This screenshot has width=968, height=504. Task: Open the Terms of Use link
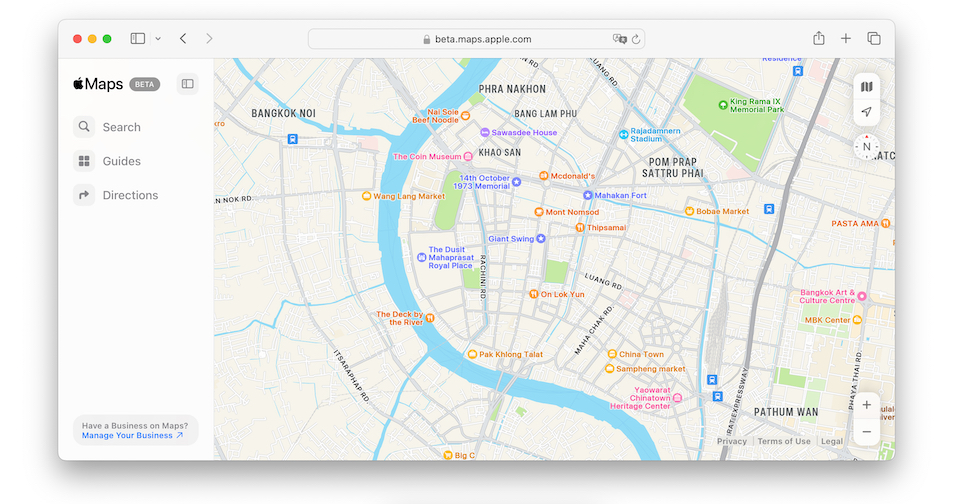coord(784,441)
